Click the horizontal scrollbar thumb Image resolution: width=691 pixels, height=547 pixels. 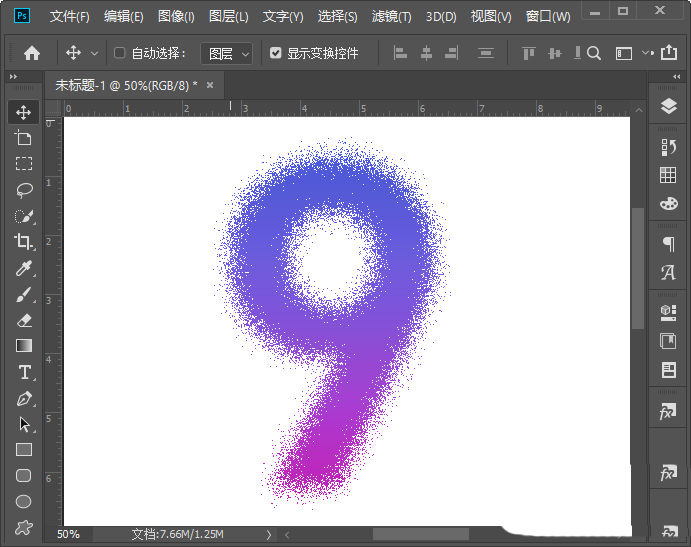pyautogui.click(x=421, y=535)
